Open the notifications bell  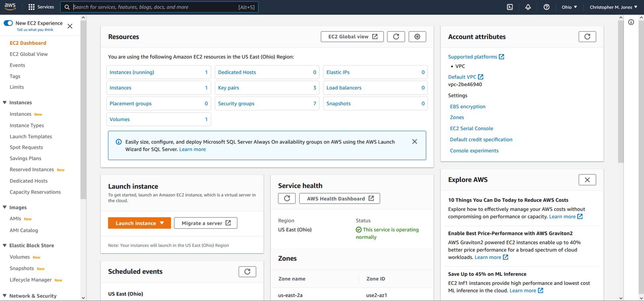528,7
